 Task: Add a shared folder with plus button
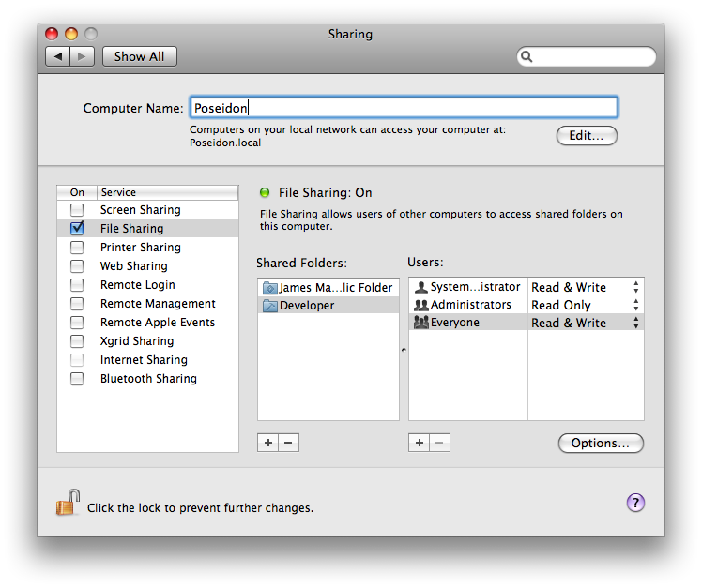click(x=267, y=443)
